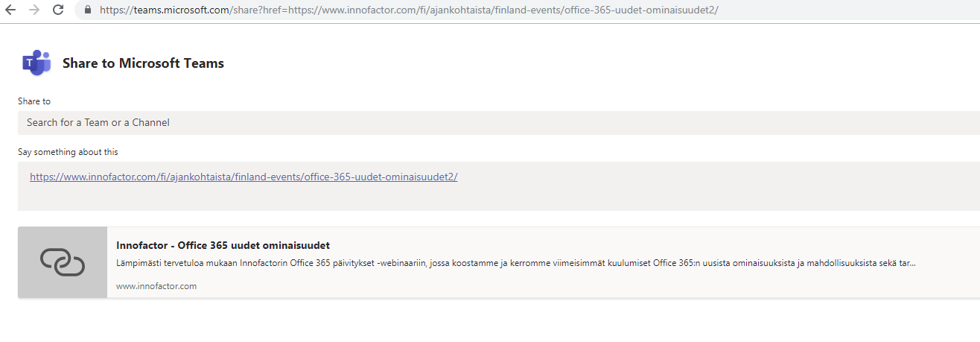
Task: Click the preview title Innofactor - Office 365 uudet ominaisuudet
Action: 223,245
